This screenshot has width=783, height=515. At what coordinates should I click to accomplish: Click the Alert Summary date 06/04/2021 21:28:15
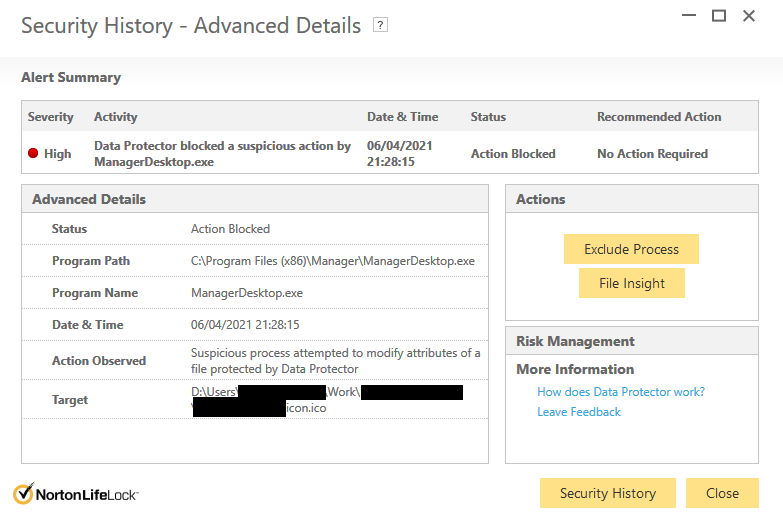399,153
